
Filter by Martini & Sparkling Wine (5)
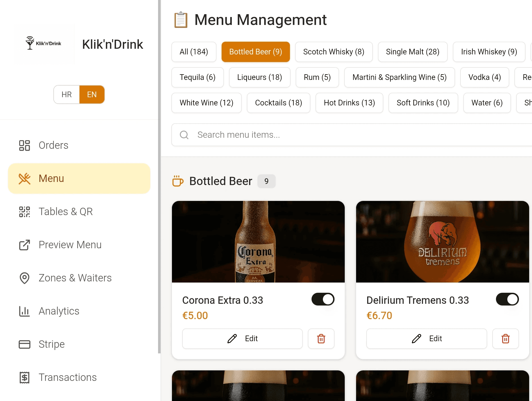click(x=399, y=77)
